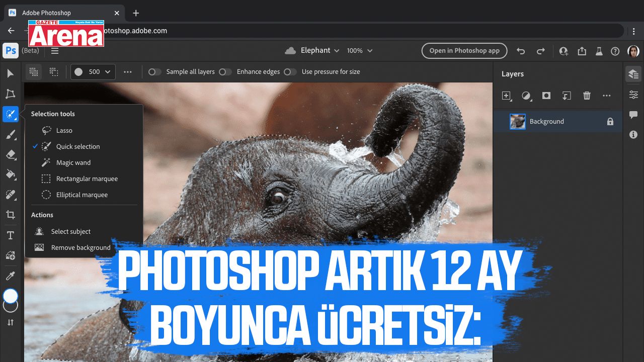Toggle Sample all layers switch
644x362 pixels.
[155, 72]
